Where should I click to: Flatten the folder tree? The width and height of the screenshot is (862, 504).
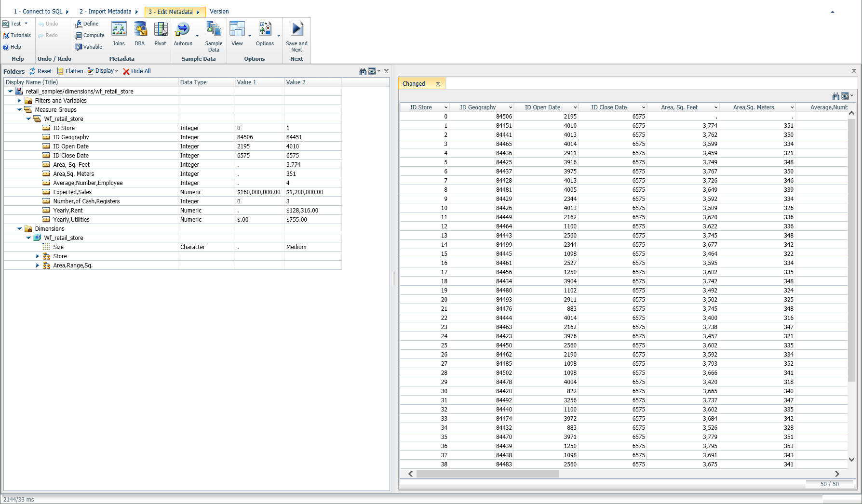[70, 71]
